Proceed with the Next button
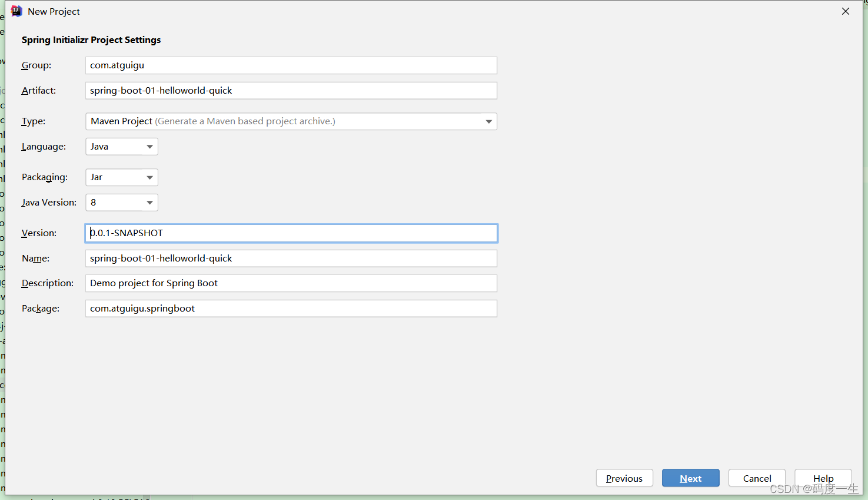The height and width of the screenshot is (500, 868). coord(691,478)
